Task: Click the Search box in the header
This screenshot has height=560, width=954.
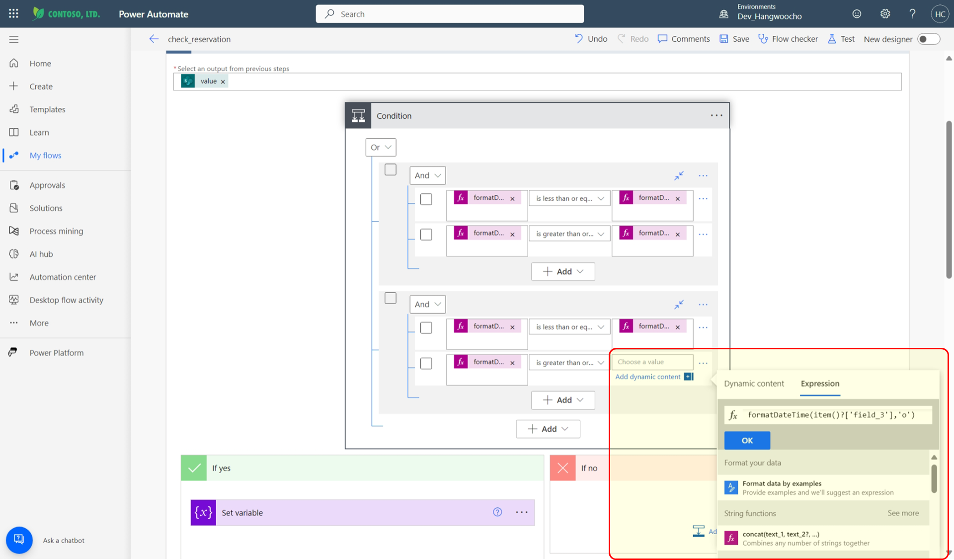Action: (450, 14)
